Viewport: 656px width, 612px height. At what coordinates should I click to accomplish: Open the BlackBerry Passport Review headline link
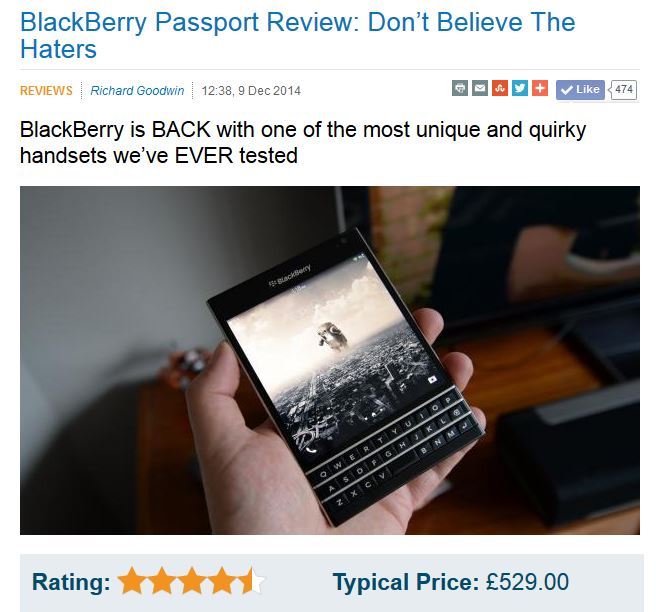[x=297, y=35]
